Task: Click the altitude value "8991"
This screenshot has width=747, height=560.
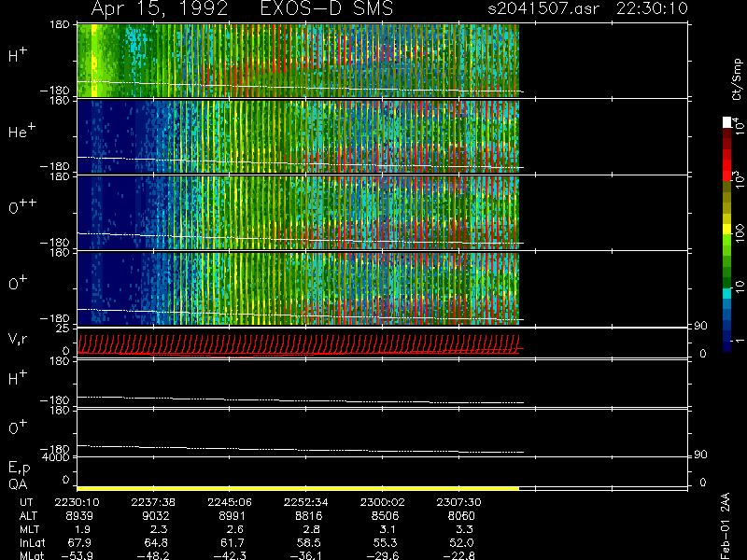Action: pyautogui.click(x=232, y=516)
